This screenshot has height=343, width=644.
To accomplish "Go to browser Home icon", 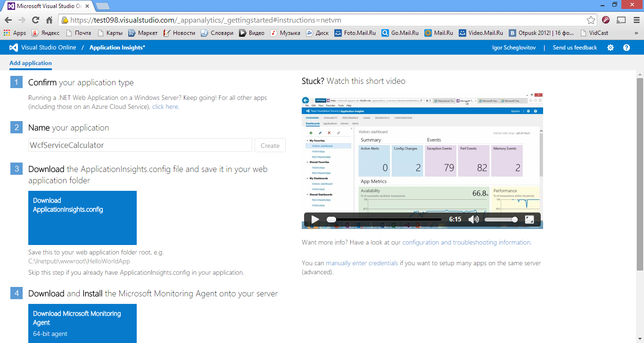I will (x=49, y=20).
